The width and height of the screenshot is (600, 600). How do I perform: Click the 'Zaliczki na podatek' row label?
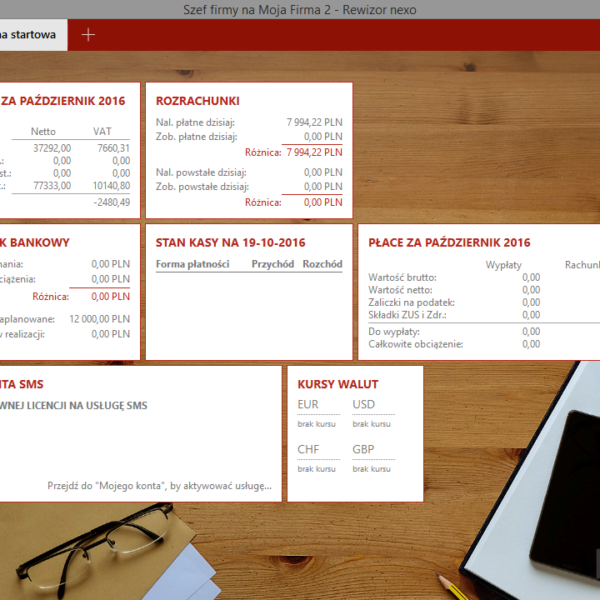411,303
